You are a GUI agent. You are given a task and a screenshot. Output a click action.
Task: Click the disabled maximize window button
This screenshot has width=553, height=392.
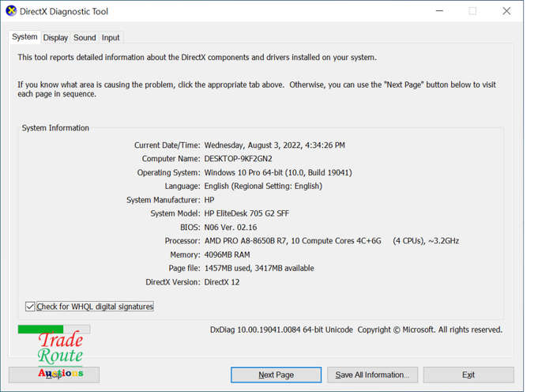(x=472, y=11)
